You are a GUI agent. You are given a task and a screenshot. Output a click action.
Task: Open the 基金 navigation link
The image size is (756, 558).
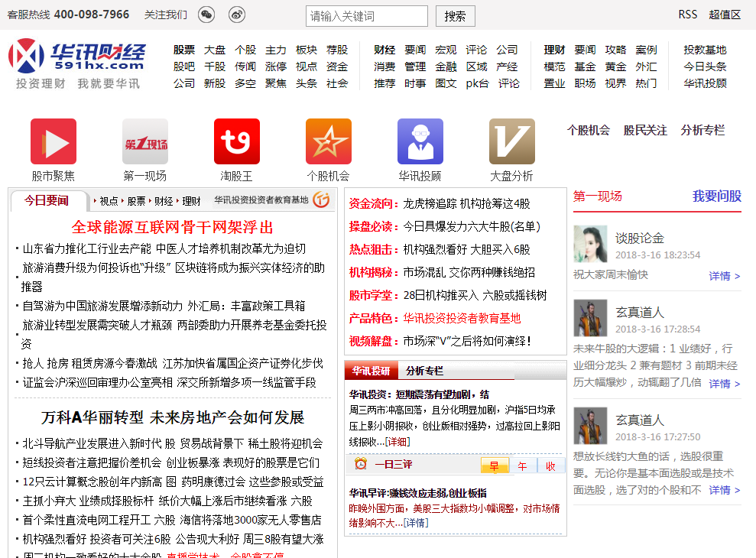click(585, 67)
